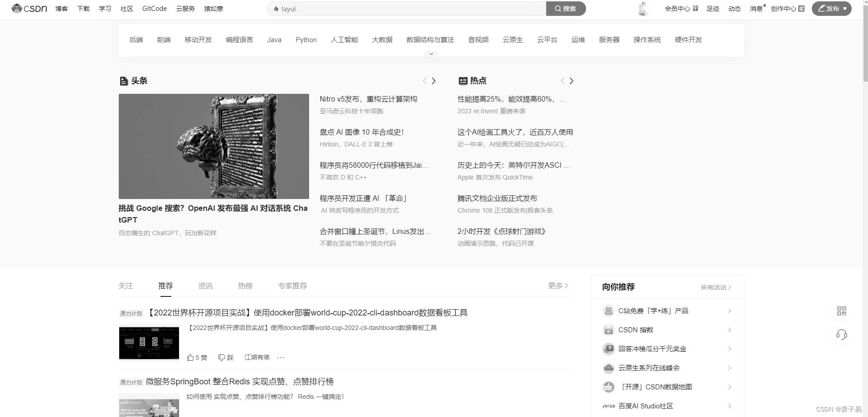Open 消息 notifications link
868x417 pixels.
pos(756,9)
